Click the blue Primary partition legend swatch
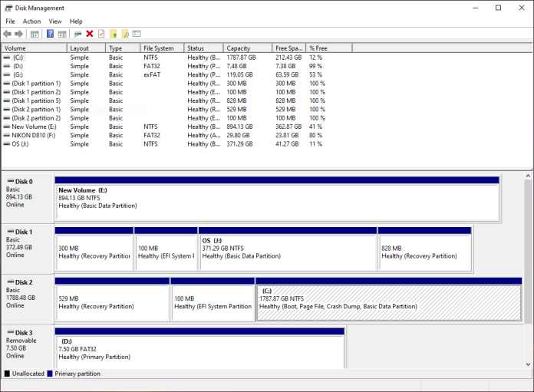The image size is (534, 392). coord(50,374)
